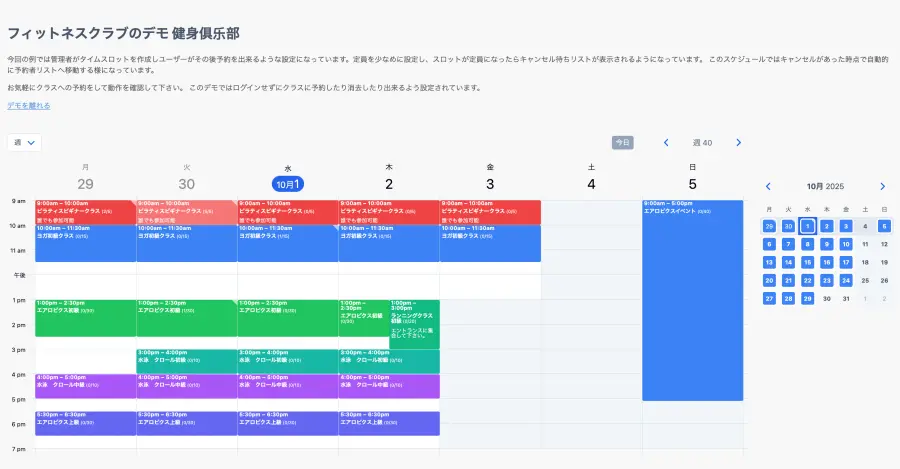Show next month in mini calendar
900x469 pixels.
[x=882, y=186]
